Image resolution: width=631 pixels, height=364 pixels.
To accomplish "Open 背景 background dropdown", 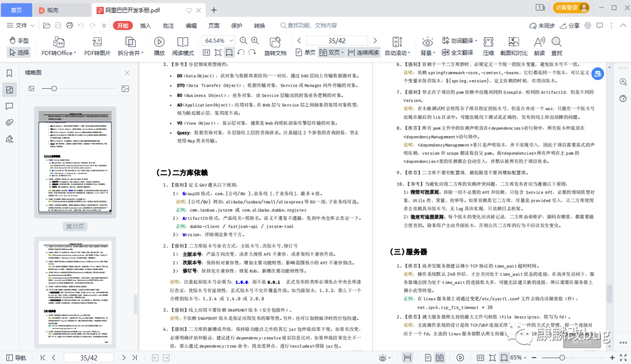I will point(428,46).
